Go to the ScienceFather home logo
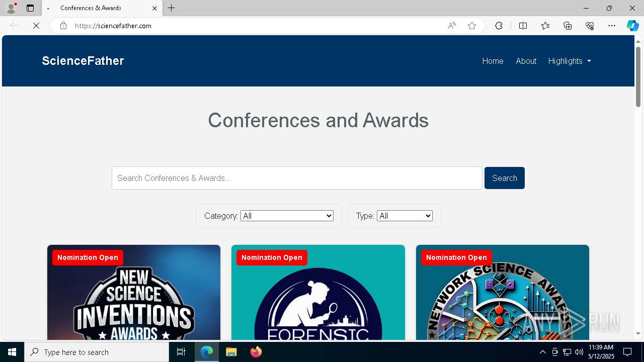This screenshot has height=362, width=644. (83, 61)
